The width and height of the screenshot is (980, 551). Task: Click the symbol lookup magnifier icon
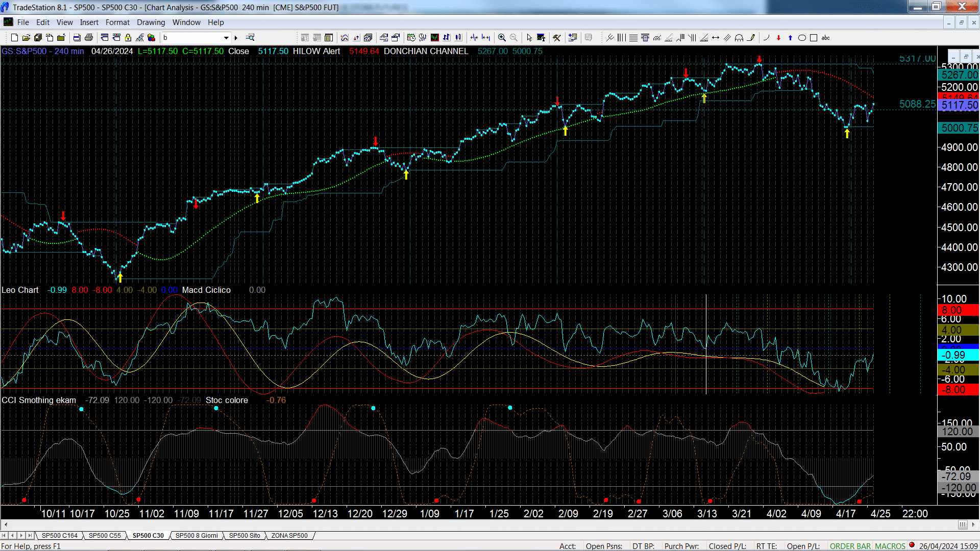250,38
